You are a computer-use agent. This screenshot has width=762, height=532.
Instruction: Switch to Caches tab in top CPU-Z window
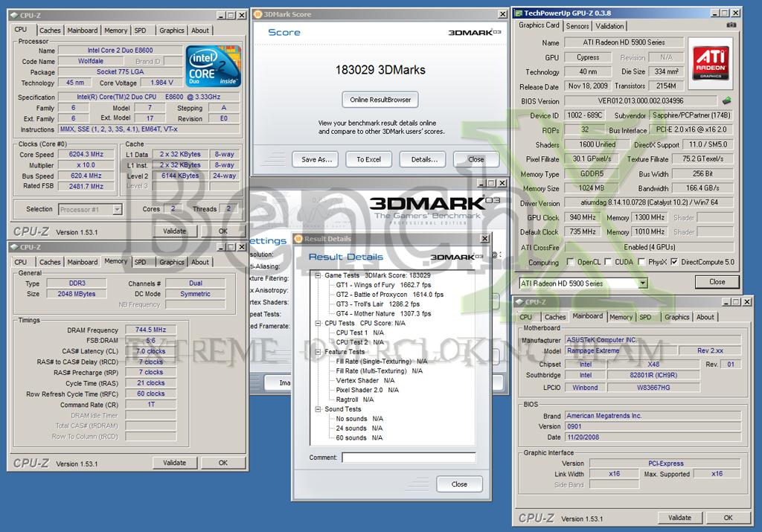pyautogui.click(x=50, y=30)
